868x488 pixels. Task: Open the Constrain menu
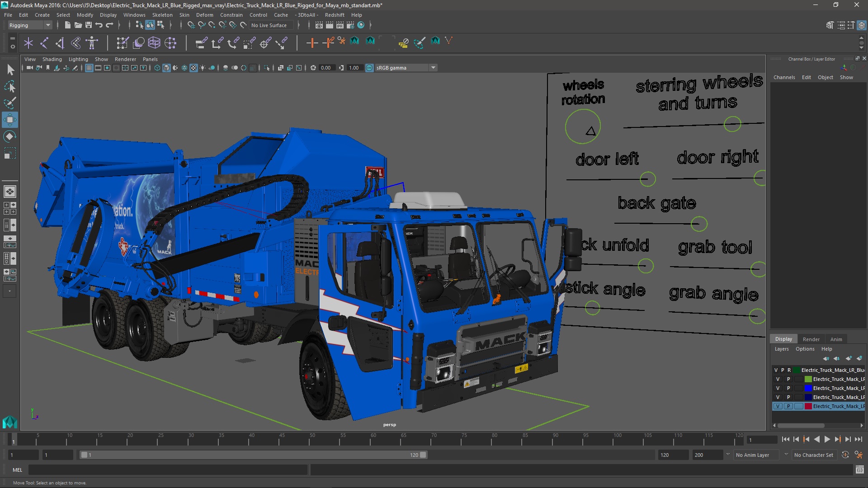[x=231, y=15]
